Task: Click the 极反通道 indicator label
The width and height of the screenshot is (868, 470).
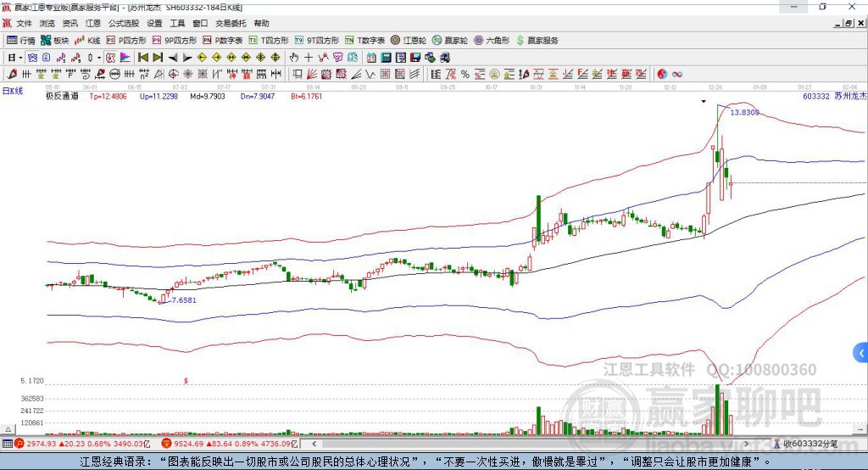Action: pos(62,96)
